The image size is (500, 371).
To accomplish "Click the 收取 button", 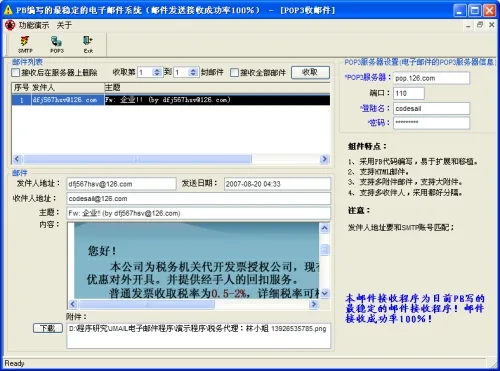I will pyautogui.click(x=310, y=72).
